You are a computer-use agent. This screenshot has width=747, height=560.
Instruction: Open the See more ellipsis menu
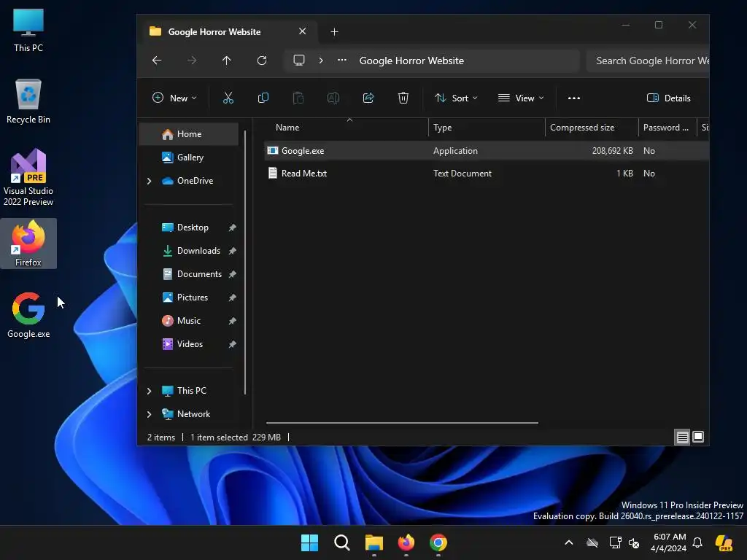pos(574,98)
